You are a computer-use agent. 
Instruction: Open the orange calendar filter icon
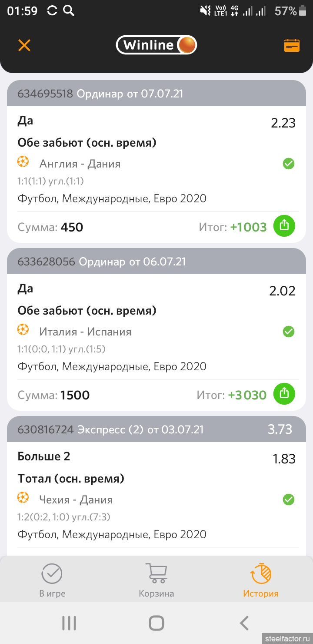pos(292,45)
